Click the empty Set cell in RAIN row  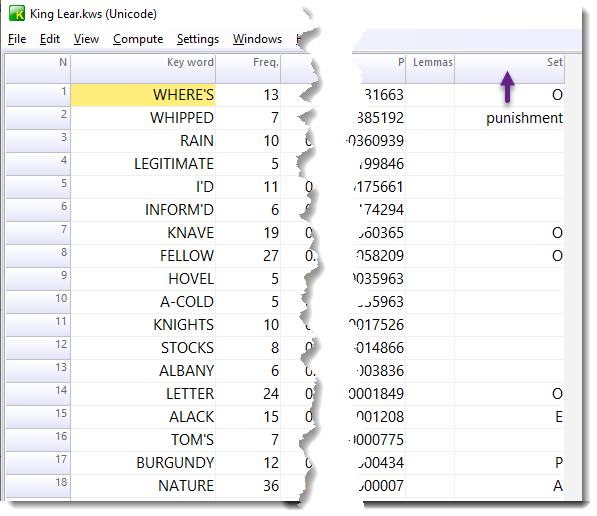(x=509, y=141)
